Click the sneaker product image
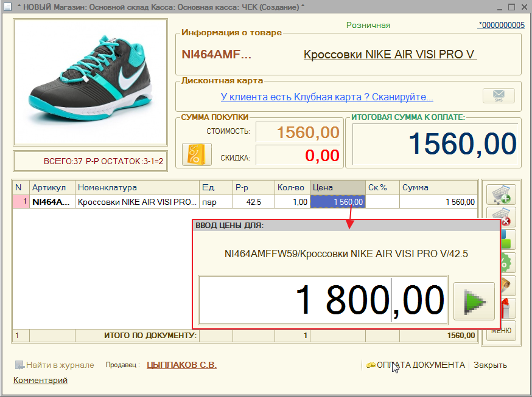 point(90,82)
